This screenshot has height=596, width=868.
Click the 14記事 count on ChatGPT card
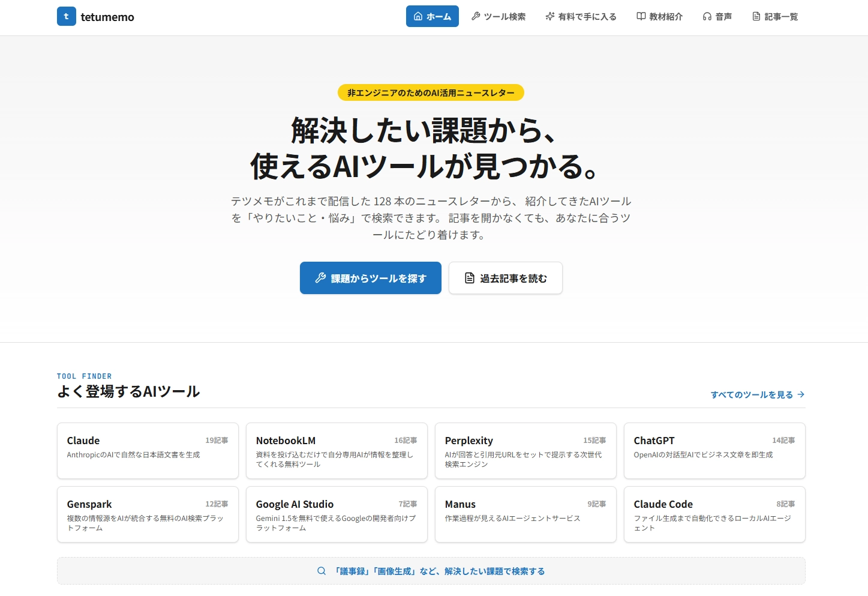783,441
